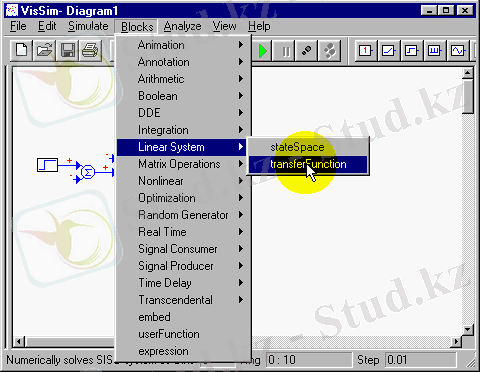Click the New diagram toolbar icon
Viewport: 480px width, 372px height.
(x=22, y=51)
